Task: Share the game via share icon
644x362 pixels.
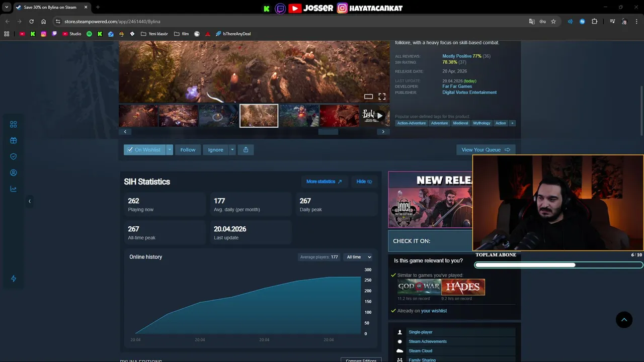Action: [246, 149]
